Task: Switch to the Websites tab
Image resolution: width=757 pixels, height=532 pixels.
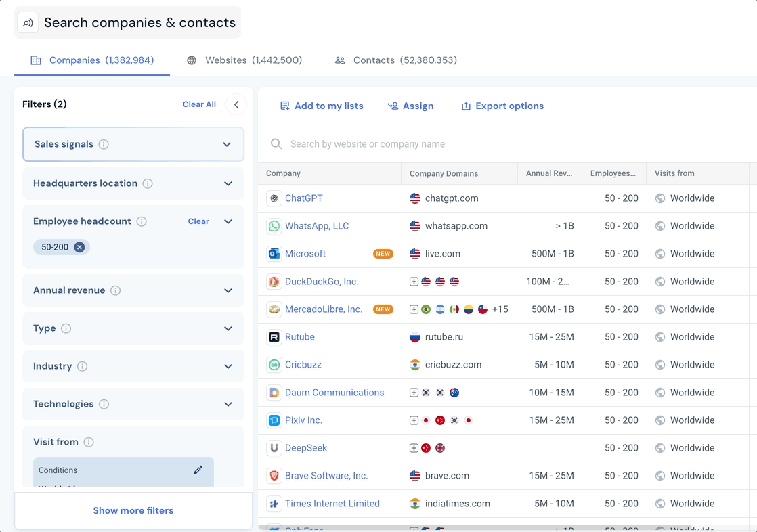Action: click(244, 60)
